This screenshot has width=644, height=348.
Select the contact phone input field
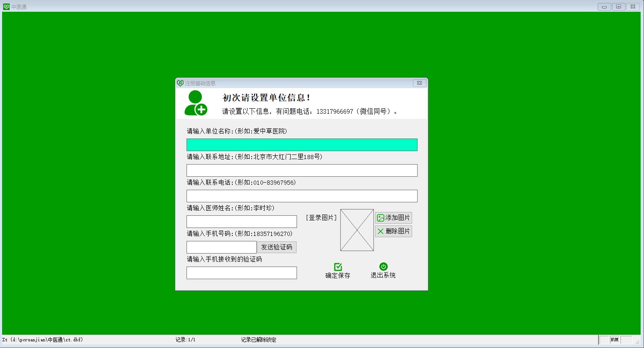(x=302, y=196)
